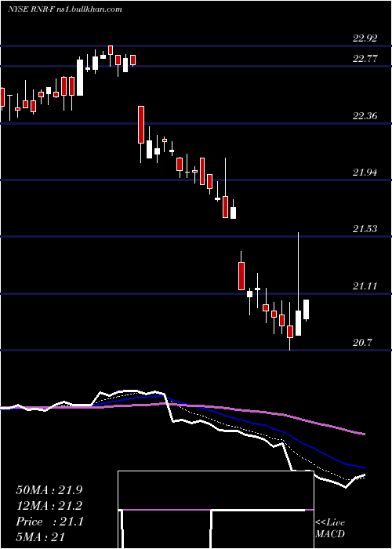392x549 pixels.
Task: Click the candlestick with the tall wick reaching 21.53
Action: click(x=298, y=284)
